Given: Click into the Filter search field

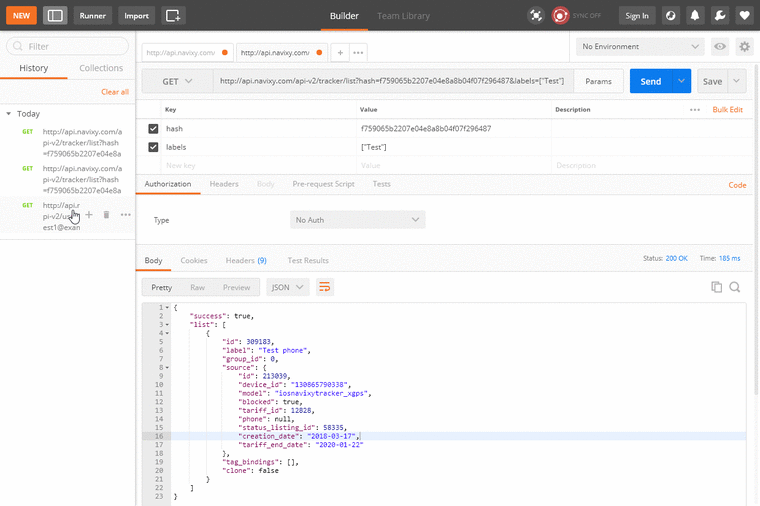Looking at the screenshot, I should 67,47.
